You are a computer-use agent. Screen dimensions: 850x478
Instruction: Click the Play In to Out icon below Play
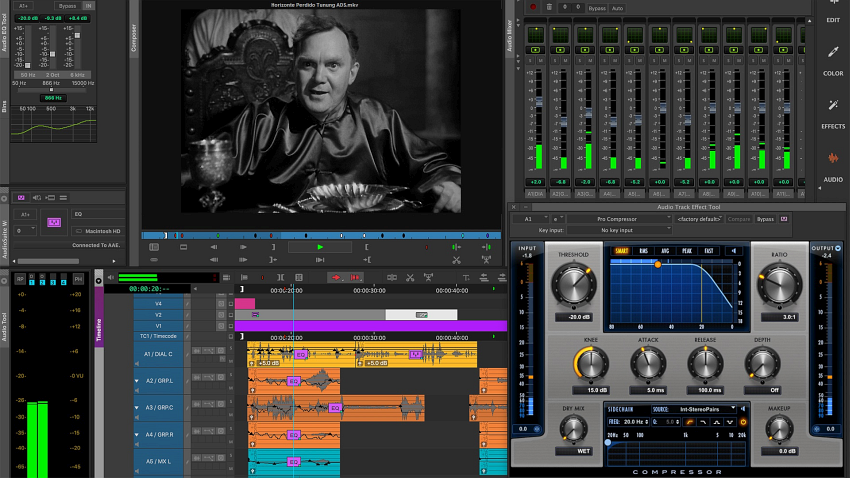(320, 260)
